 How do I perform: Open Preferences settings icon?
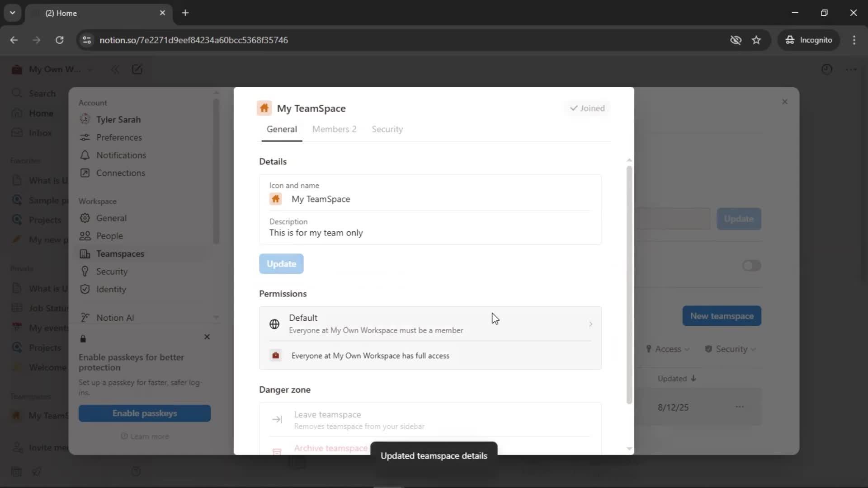(x=85, y=137)
